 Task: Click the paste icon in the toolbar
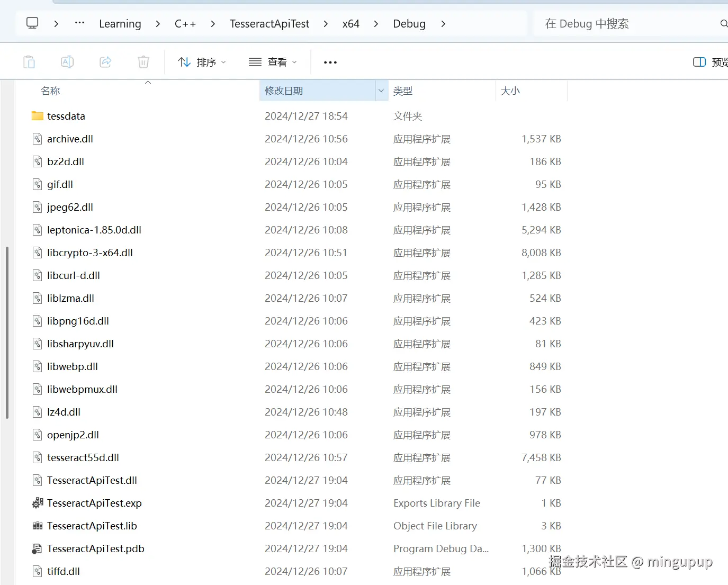coord(29,62)
